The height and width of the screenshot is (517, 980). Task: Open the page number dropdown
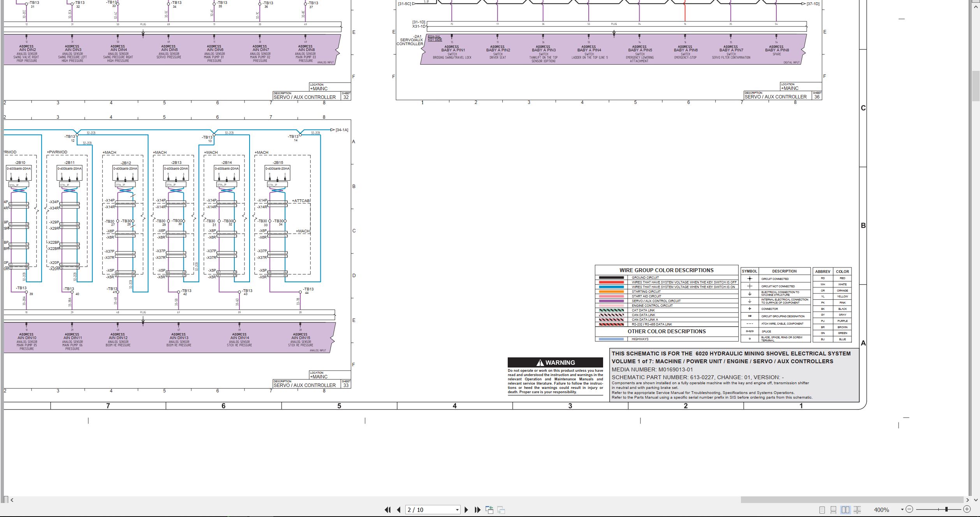point(457,510)
